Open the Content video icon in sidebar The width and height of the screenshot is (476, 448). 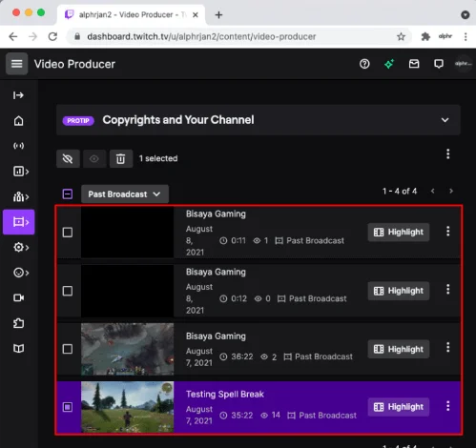point(19,222)
